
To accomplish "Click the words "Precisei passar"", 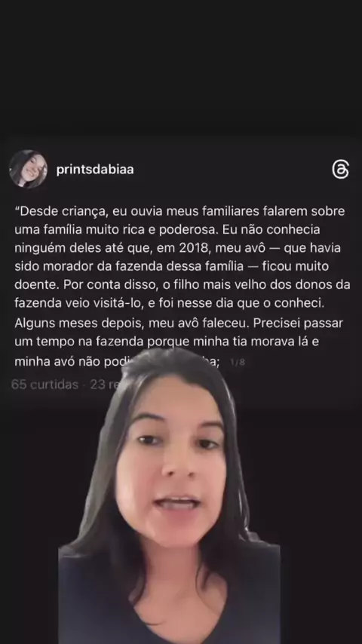I will (x=298, y=324).
